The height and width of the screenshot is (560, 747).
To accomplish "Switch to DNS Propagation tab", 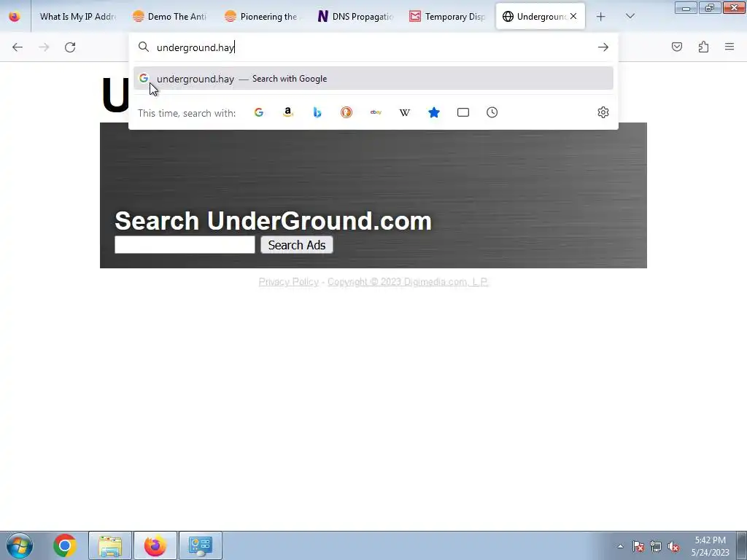I will [355, 17].
